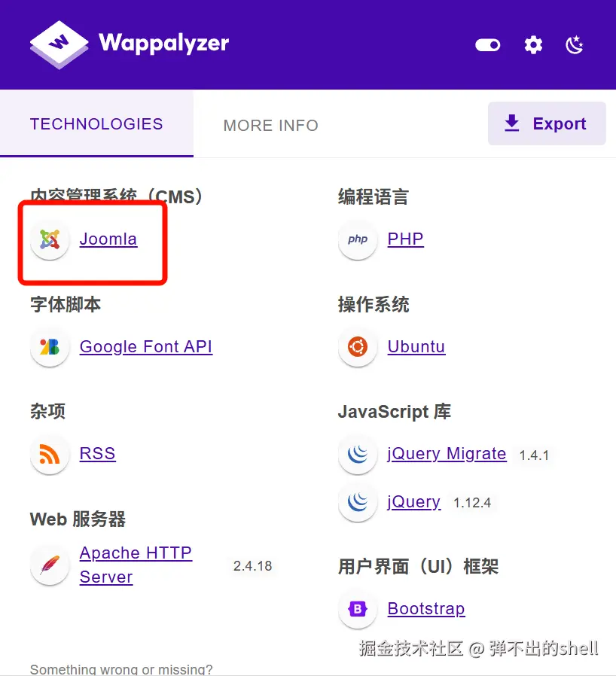The image size is (616, 676).
Task: Click the PHP logo icon
Action: coord(358,239)
